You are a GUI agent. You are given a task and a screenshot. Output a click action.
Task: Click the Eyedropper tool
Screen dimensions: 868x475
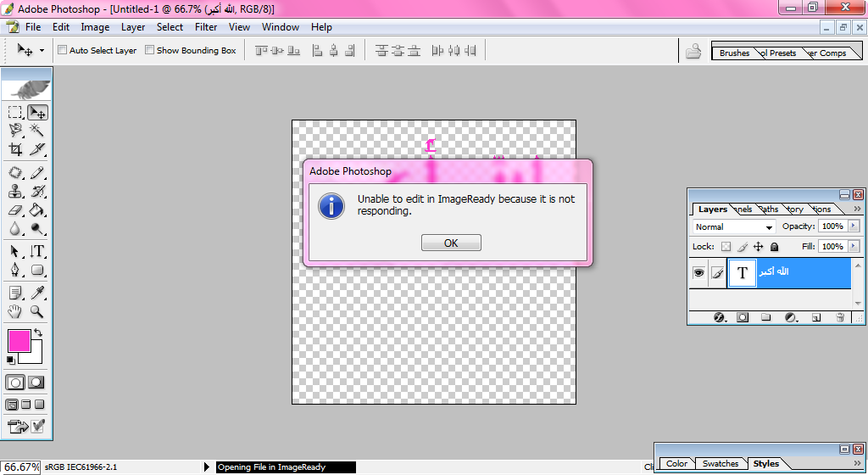37,293
